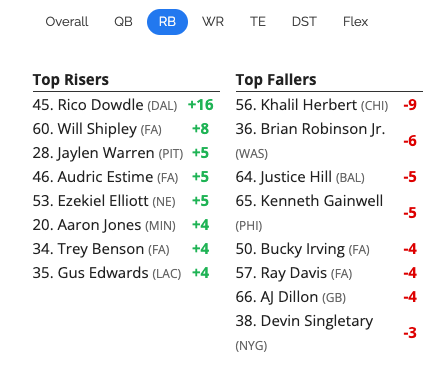Open the WR position tab
This screenshot has width=432, height=365.
tap(213, 22)
